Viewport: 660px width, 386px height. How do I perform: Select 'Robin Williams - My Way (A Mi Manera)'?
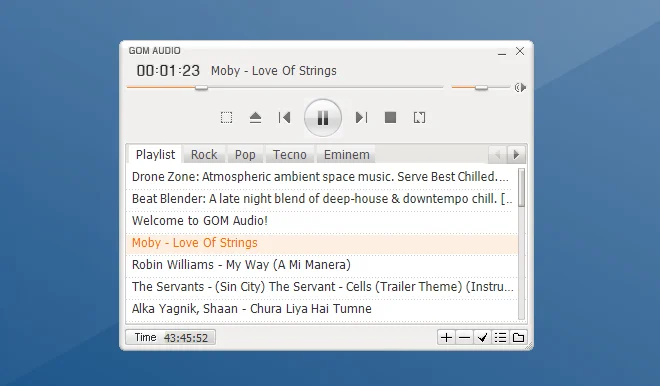pos(322,265)
